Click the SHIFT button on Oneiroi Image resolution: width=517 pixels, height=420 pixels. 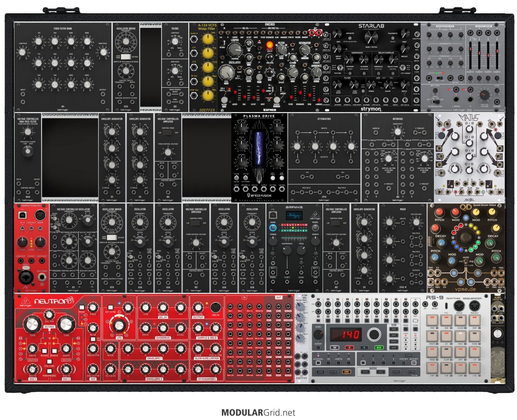(259, 77)
